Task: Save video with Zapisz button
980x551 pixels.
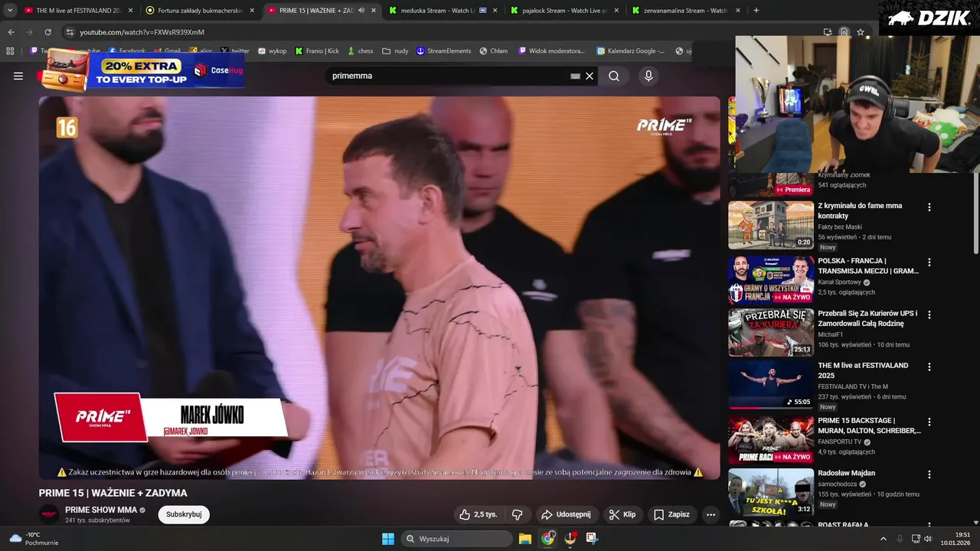Action: [671, 514]
